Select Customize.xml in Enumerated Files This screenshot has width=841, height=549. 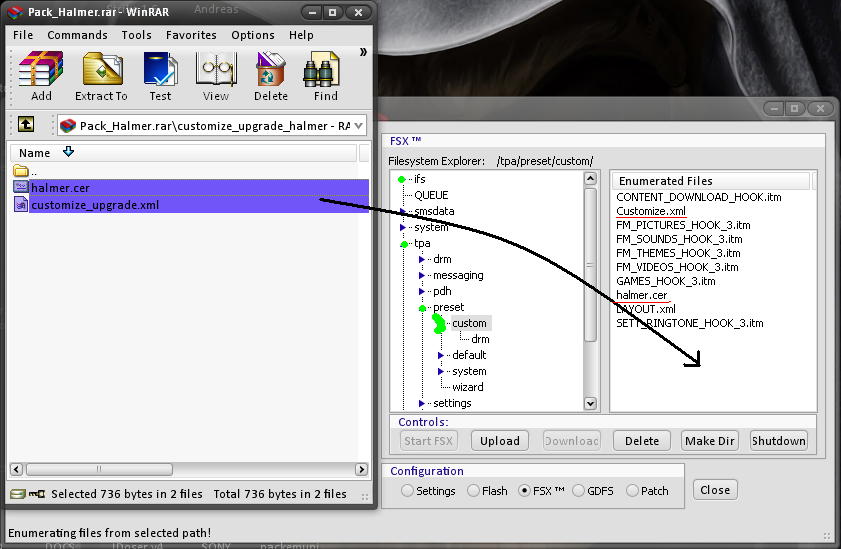(651, 211)
